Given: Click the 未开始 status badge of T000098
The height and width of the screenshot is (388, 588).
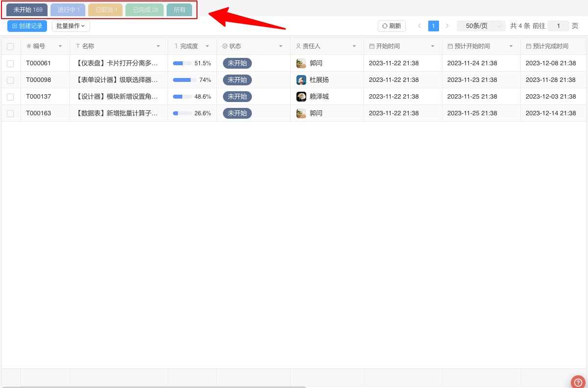Looking at the screenshot, I should click(237, 80).
